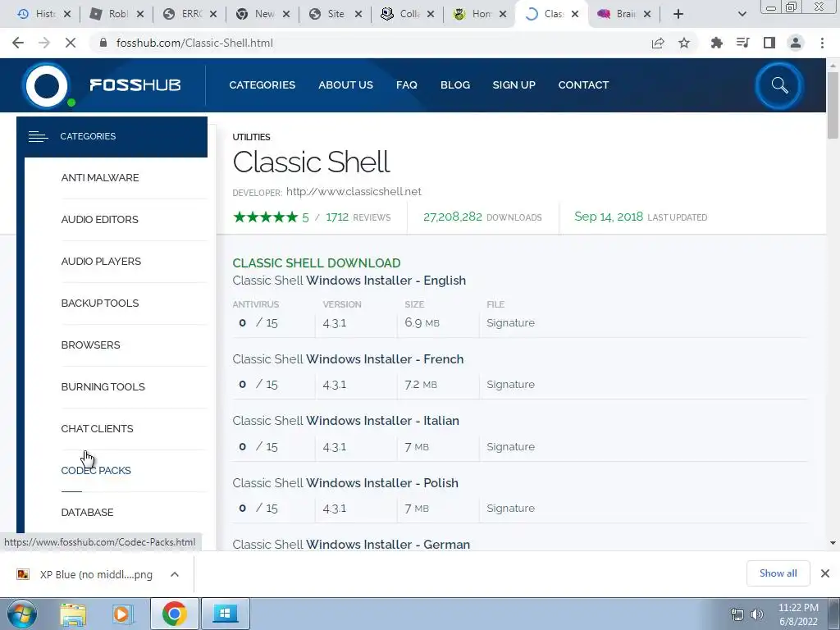Open Signature for the English installer
This screenshot has width=840, height=630.
[x=510, y=323]
